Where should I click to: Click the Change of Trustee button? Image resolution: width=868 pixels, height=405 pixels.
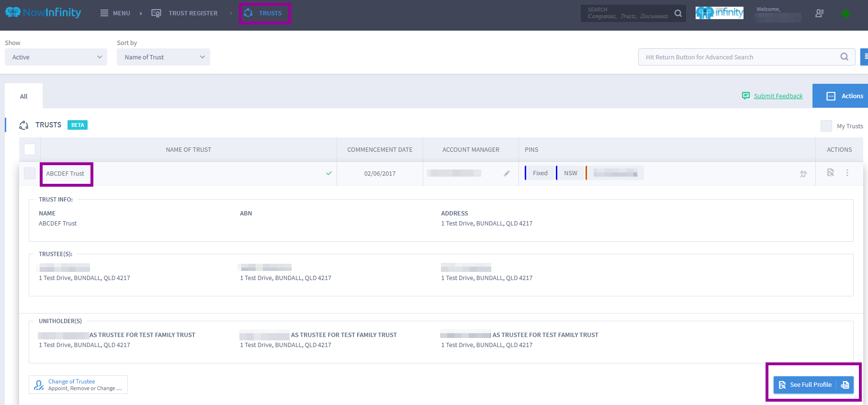click(78, 385)
